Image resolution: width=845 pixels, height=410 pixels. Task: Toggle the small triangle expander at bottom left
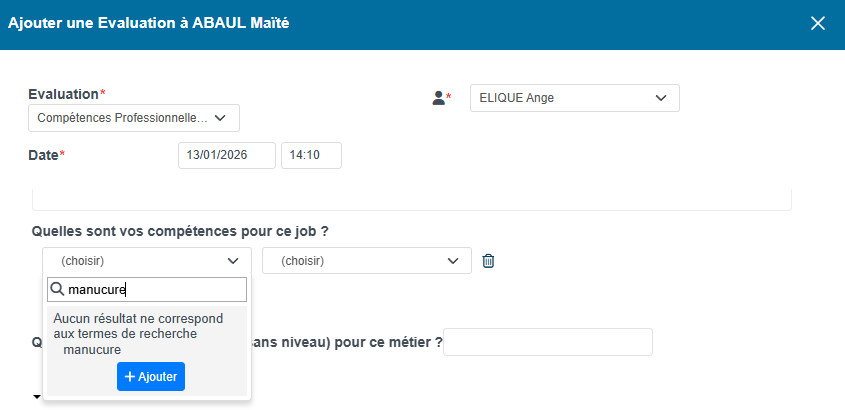tap(37, 397)
